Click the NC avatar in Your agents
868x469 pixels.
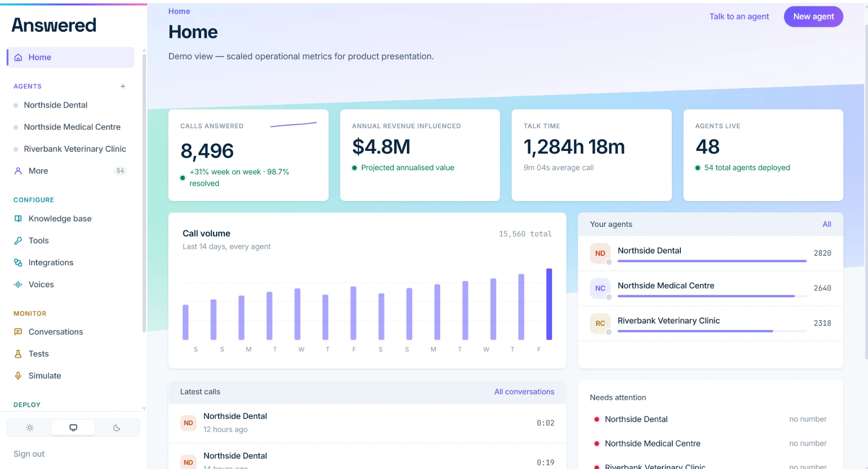600,288
